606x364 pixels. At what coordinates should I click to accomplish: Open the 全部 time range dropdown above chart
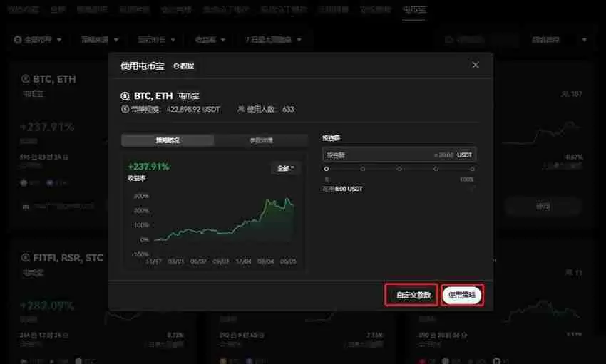point(285,168)
